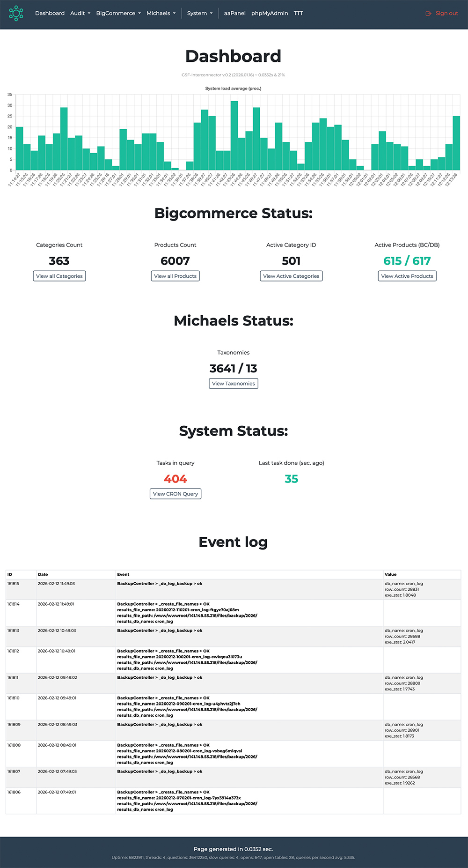Click View all Categories button
Viewport: 468px width, 868px height.
[59, 276]
